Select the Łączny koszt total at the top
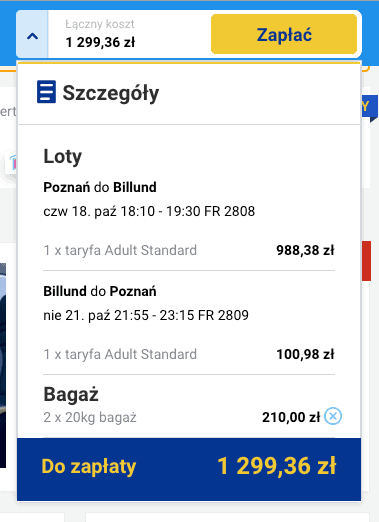This screenshot has width=379, height=522. 100,34
